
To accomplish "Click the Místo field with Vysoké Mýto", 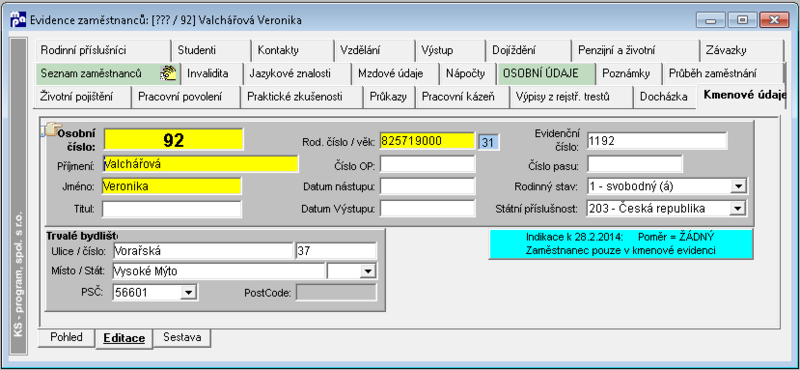I will pos(218,272).
